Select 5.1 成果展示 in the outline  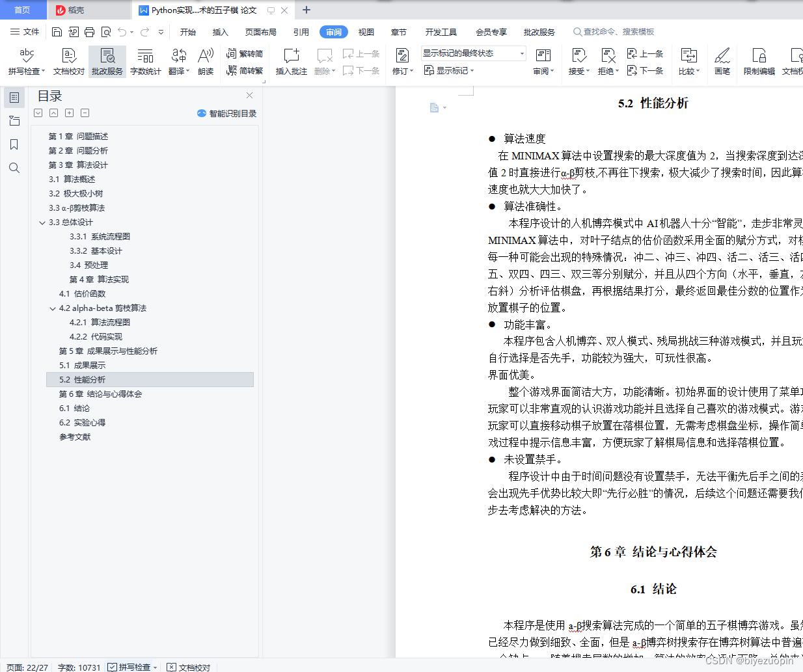(x=85, y=365)
